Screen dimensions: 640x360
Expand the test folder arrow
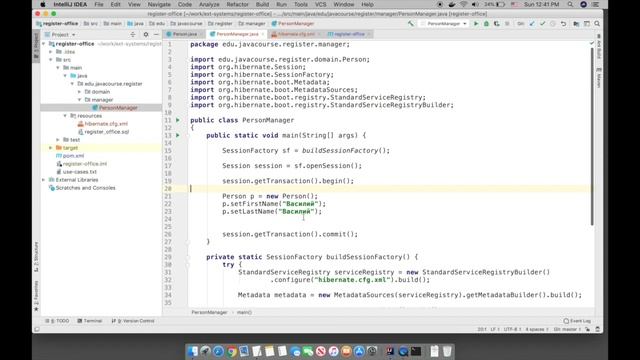58,140
